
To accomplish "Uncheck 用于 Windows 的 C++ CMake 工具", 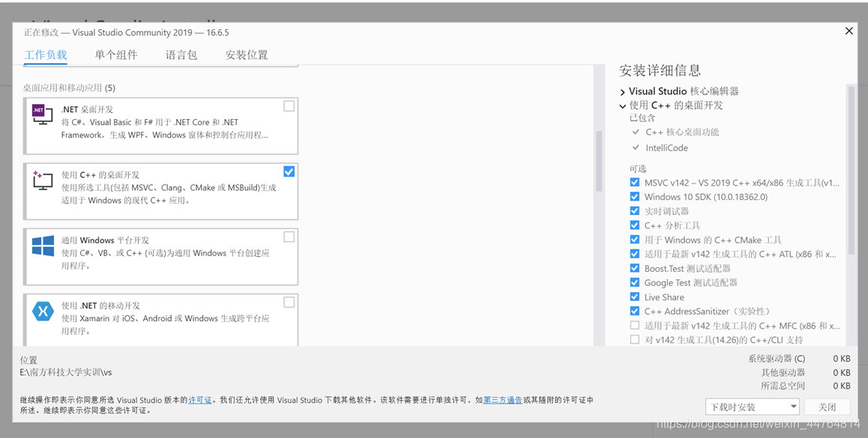I will tap(634, 240).
